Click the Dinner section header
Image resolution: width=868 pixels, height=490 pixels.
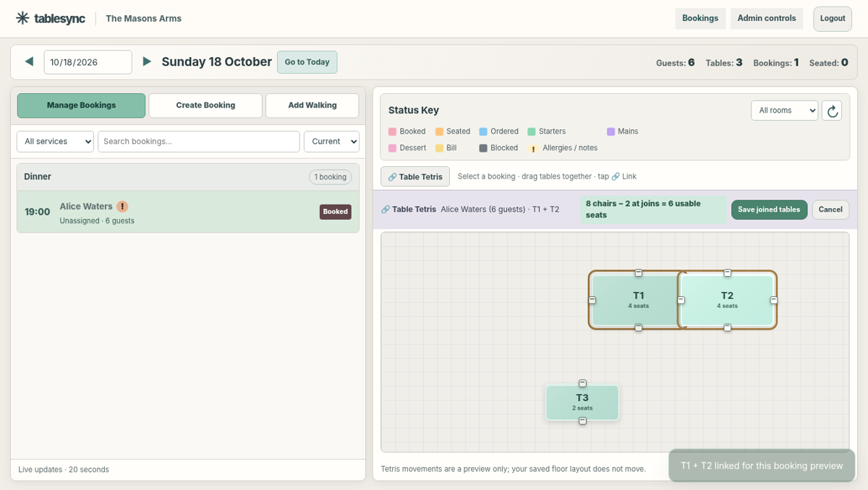(188, 177)
